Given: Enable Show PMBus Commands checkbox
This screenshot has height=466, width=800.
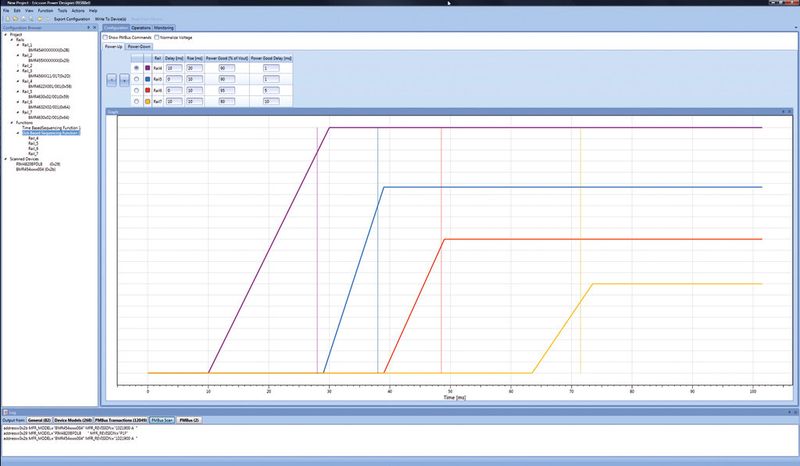Looking at the screenshot, I should coord(105,37).
